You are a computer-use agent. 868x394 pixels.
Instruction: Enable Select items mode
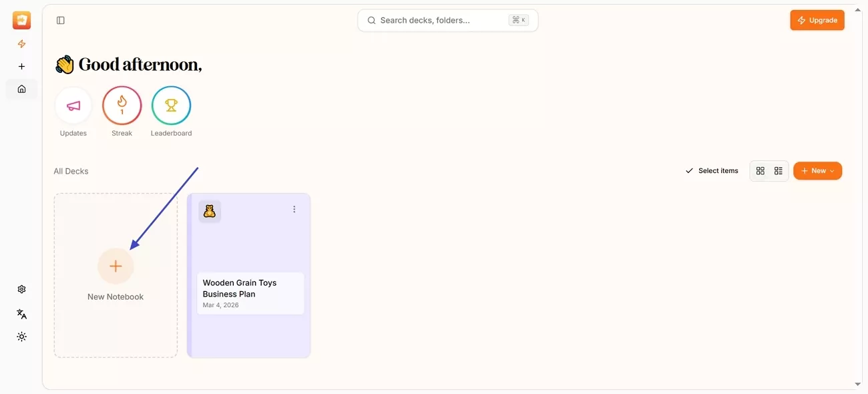point(712,170)
